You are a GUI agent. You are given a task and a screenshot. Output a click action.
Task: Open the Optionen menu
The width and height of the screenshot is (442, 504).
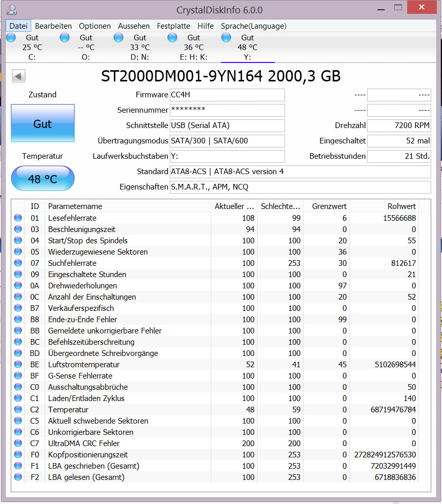95,26
